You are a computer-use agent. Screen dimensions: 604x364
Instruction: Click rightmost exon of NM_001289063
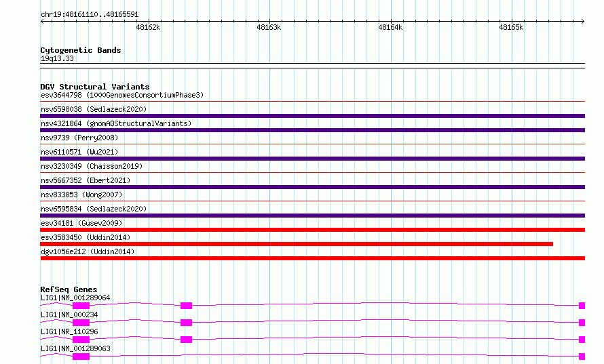tap(582, 357)
